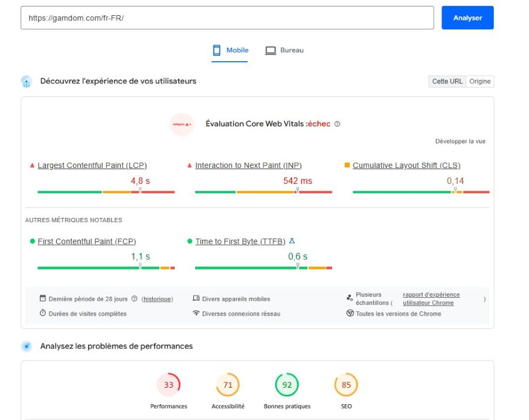Click the 4,8 s LCP value
Image resolution: width=529 pixels, height=420 pixels.
pos(140,181)
